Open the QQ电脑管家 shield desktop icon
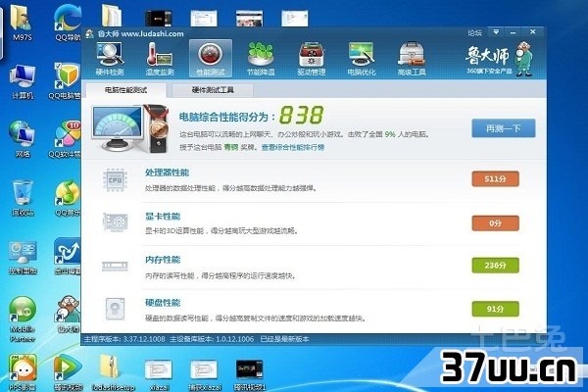The image size is (588, 392). click(x=66, y=81)
